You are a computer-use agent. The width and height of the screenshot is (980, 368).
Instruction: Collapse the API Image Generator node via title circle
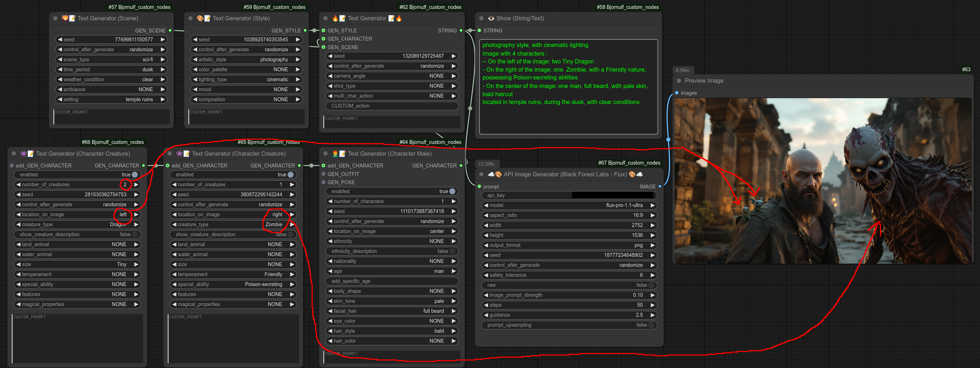482,174
